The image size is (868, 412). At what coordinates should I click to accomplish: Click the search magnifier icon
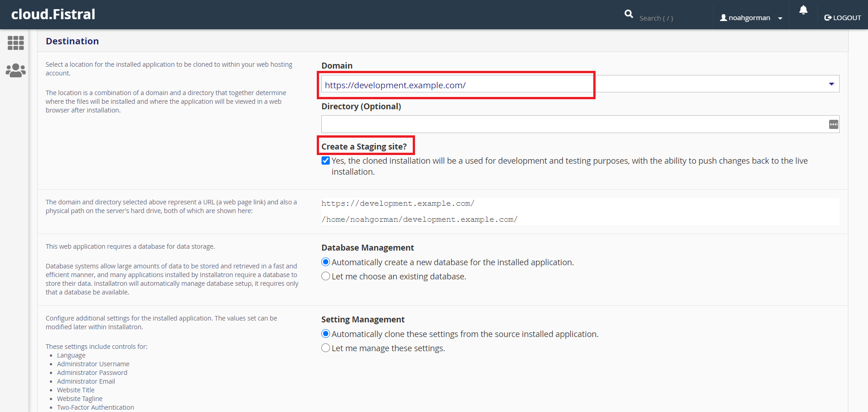tap(629, 14)
